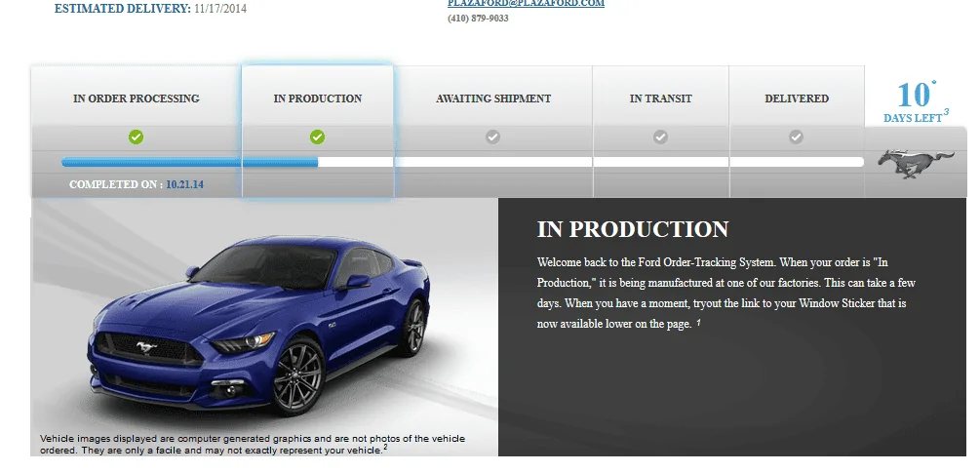The width and height of the screenshot is (980, 472).
Task: Click the green checkmark under In Production
Action: (x=318, y=137)
